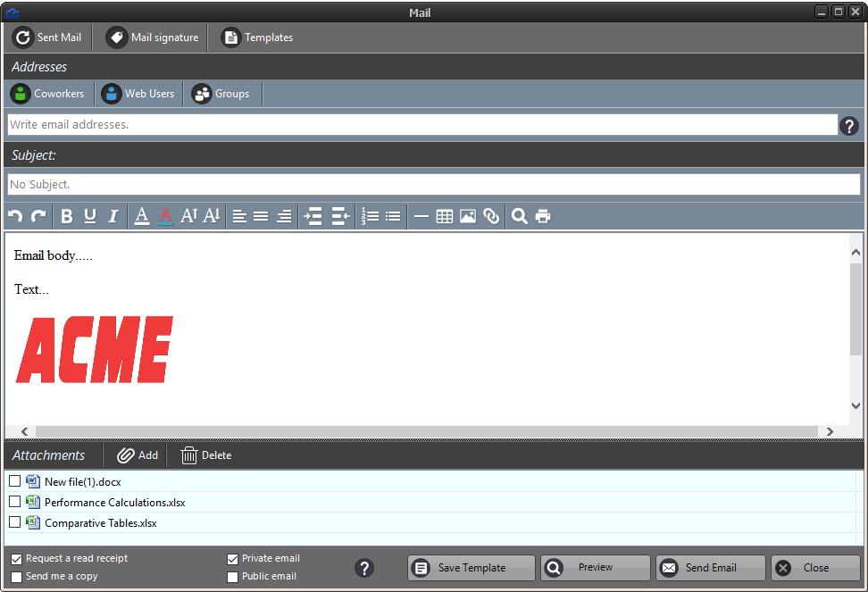Insert a horizontal line

pyautogui.click(x=421, y=216)
